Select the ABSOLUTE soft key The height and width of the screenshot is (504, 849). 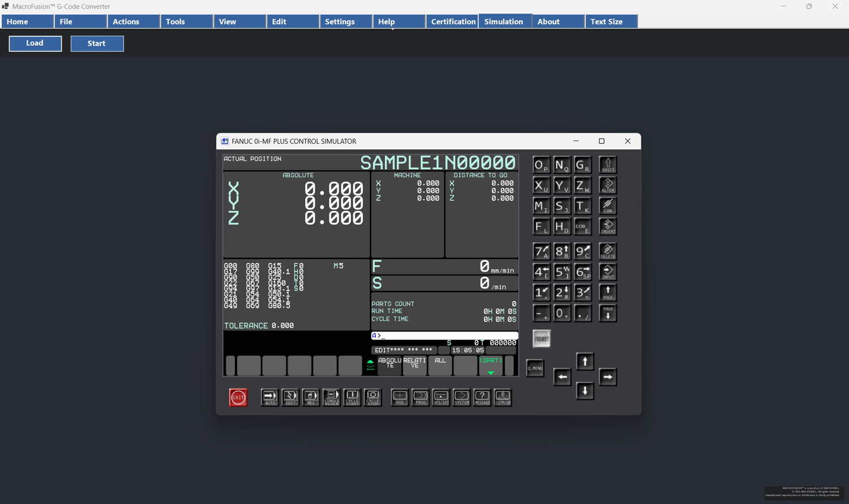point(389,365)
